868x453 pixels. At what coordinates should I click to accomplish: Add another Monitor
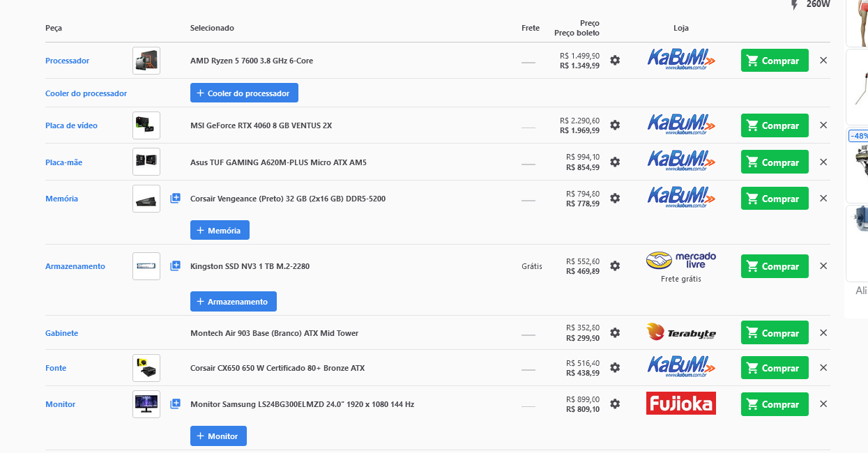pyautogui.click(x=218, y=436)
